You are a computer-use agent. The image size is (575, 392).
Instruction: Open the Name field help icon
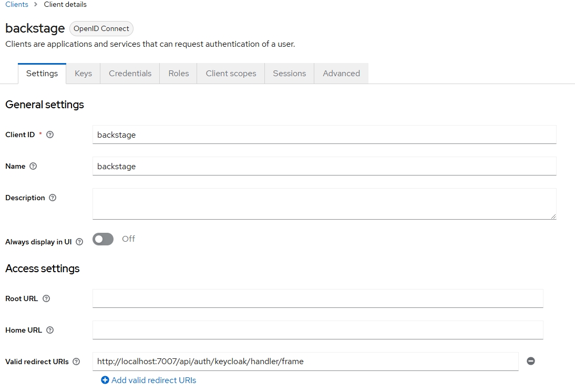33,166
